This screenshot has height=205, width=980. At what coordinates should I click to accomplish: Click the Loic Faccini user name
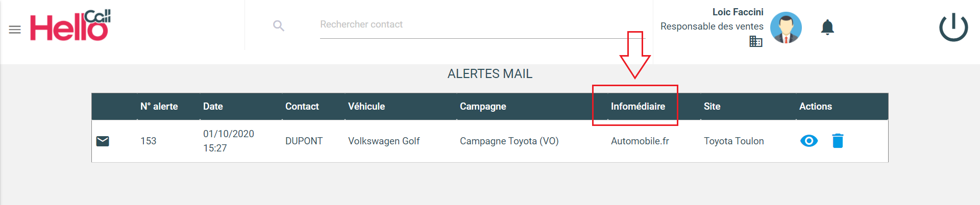pos(738,12)
